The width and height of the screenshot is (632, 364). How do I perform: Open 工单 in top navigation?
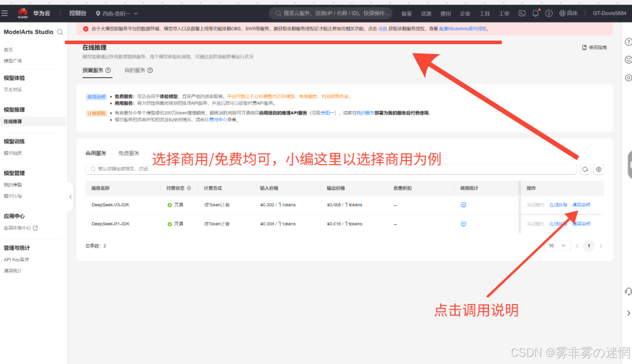pos(504,14)
